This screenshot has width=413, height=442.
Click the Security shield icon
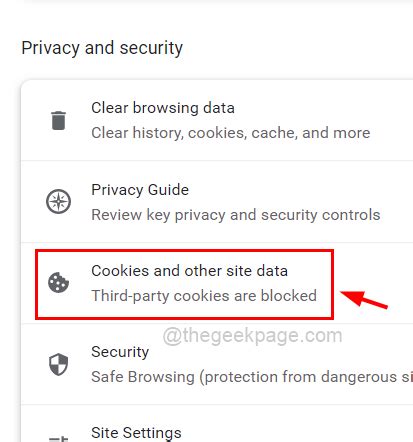coord(58,364)
